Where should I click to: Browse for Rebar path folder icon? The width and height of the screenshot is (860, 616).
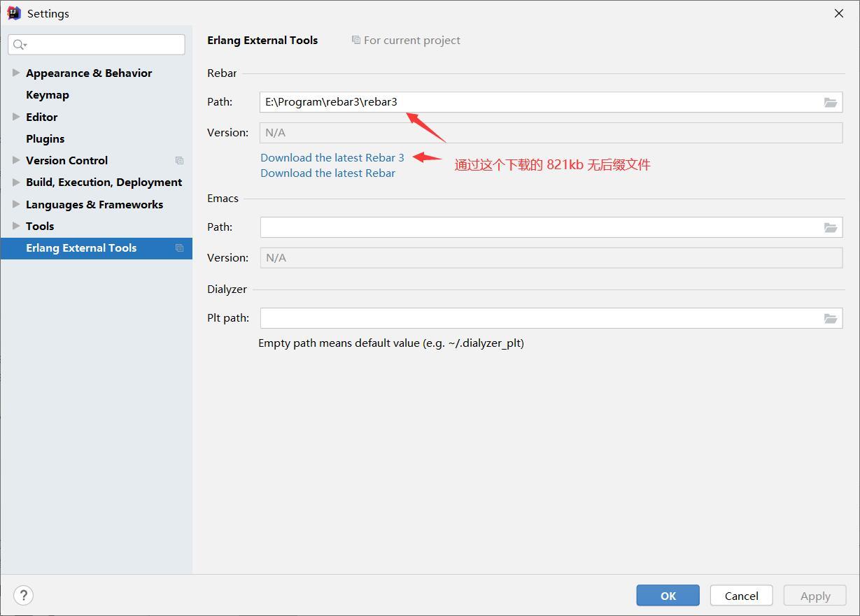point(831,102)
